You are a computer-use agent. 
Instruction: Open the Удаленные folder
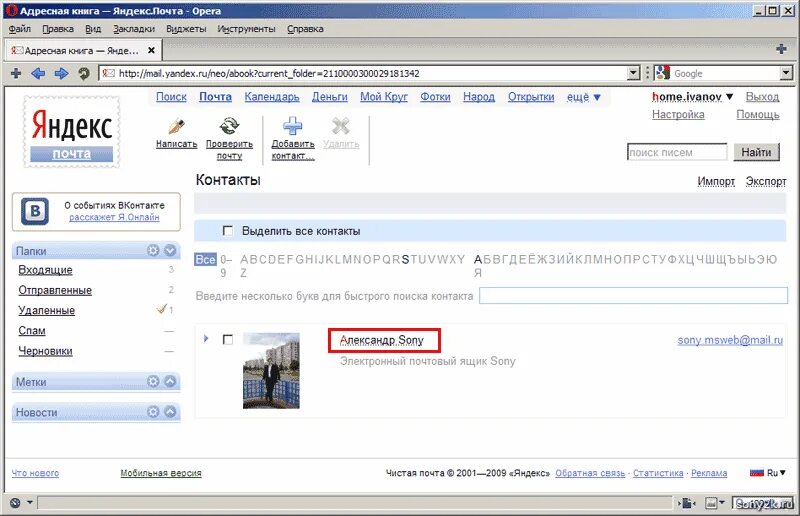point(46,310)
